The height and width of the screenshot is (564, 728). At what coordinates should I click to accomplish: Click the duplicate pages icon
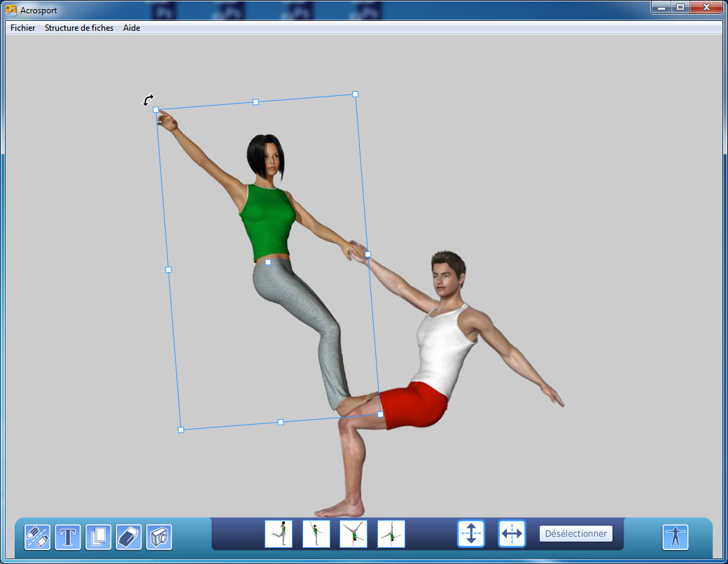click(x=99, y=537)
